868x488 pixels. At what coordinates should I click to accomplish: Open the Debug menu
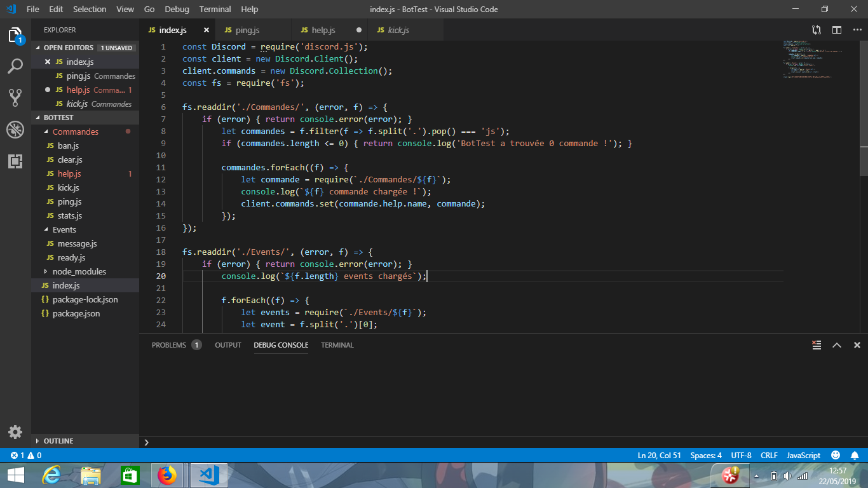[177, 9]
